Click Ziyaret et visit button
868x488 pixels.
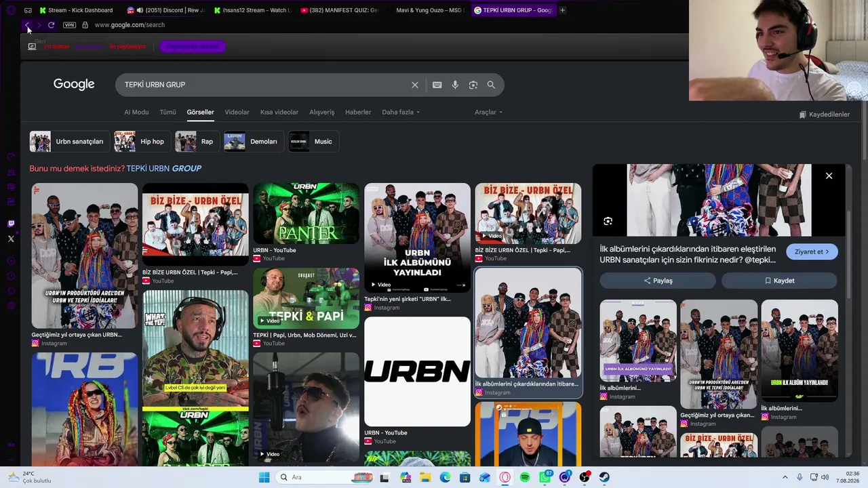812,252
